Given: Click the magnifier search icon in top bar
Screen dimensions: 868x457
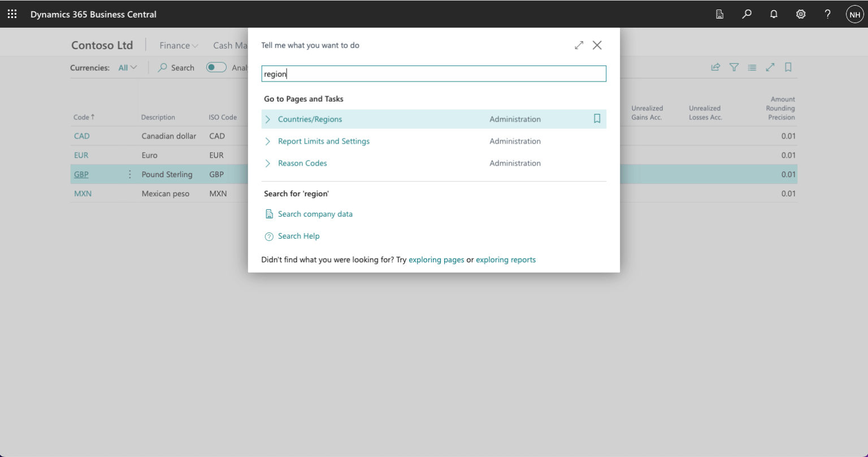Looking at the screenshot, I should click(747, 14).
